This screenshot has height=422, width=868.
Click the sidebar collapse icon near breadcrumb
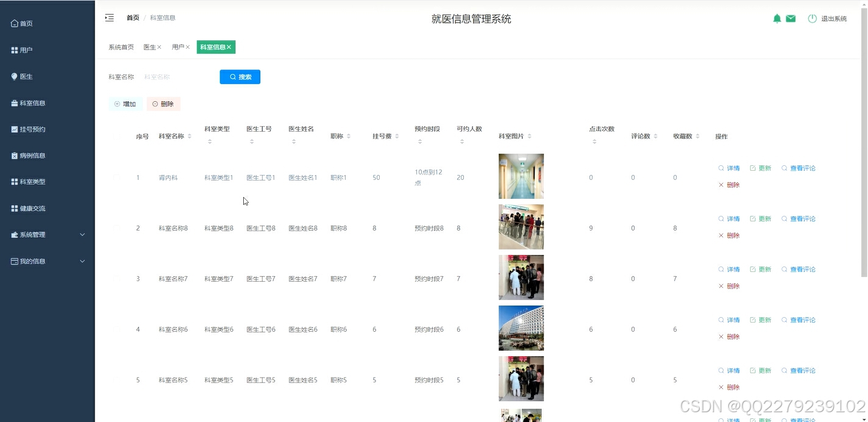click(109, 18)
